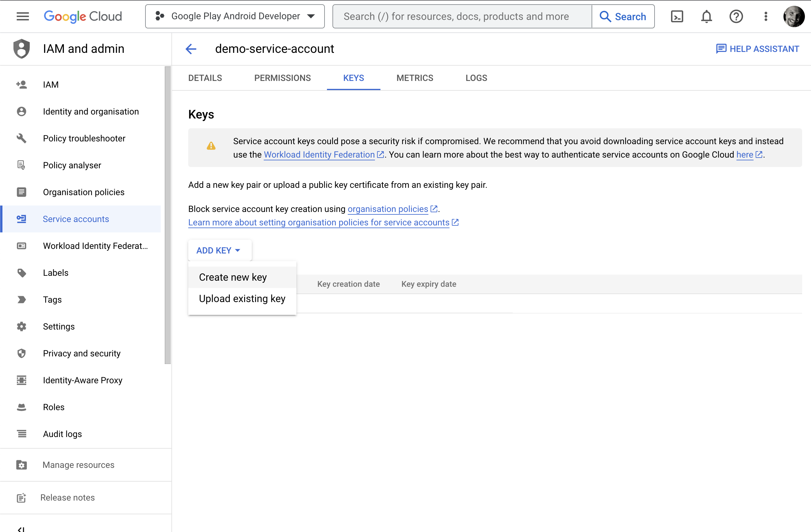
Task: Switch to the METRICS tab
Action: (x=415, y=78)
